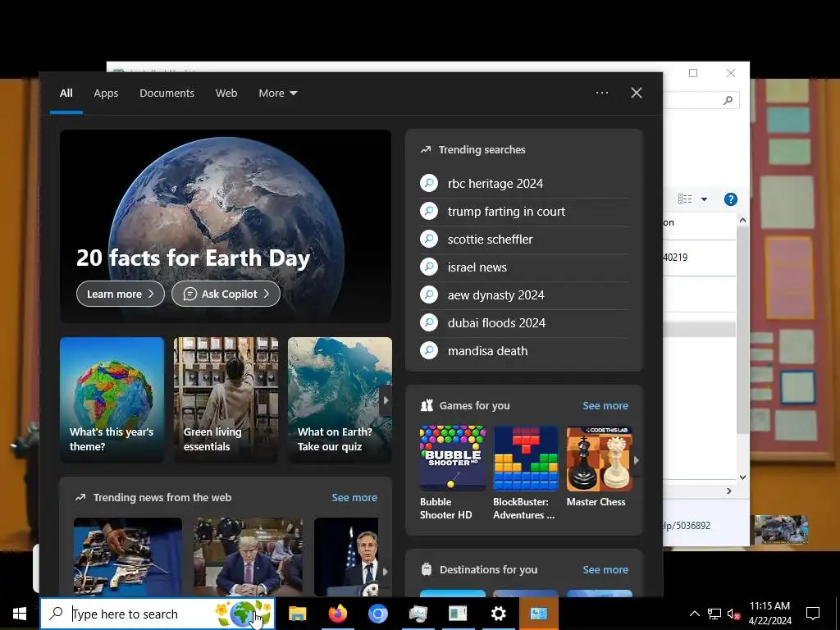Search trending 'trump farting in court'
This screenshot has width=840, height=630.
[x=506, y=212]
